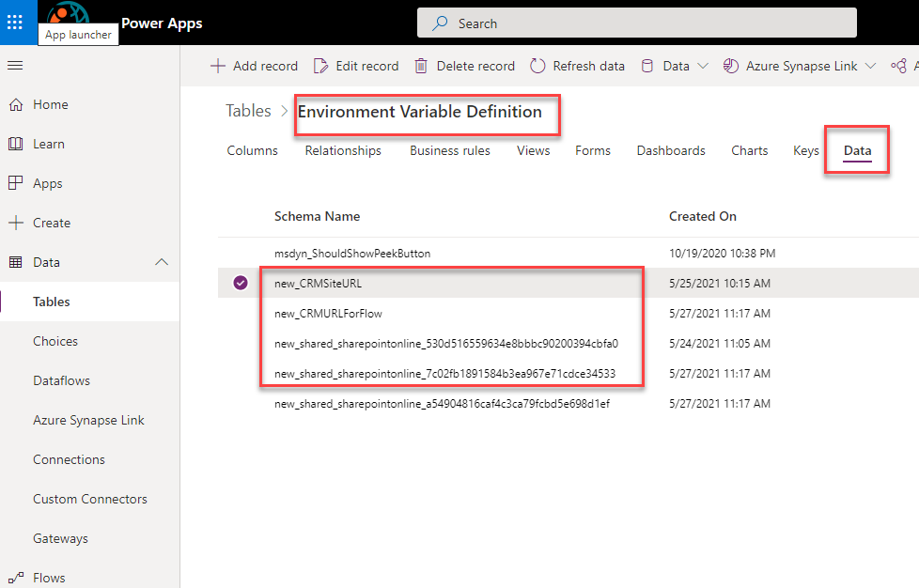Switch to the Views tab
This screenshot has width=919, height=588.
tap(534, 150)
